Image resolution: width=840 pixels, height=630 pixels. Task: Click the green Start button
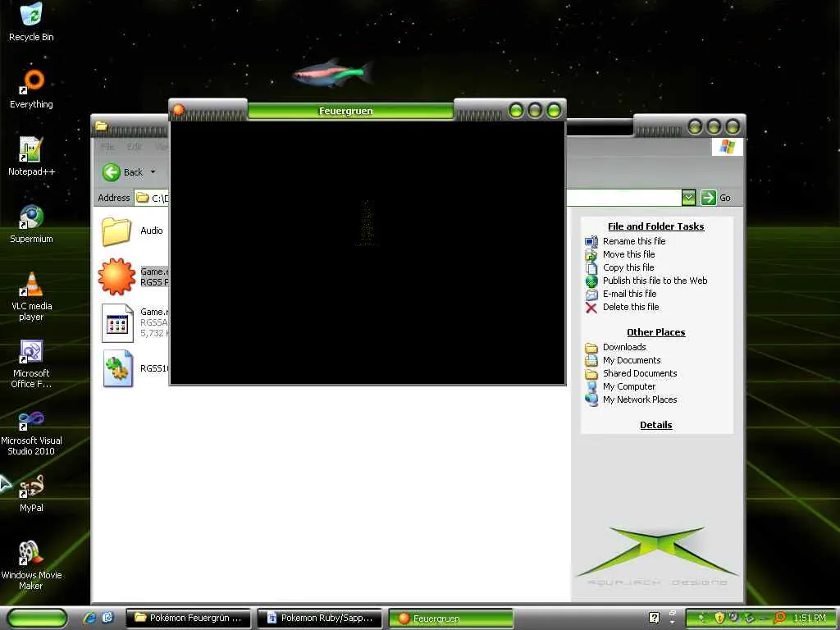37,618
